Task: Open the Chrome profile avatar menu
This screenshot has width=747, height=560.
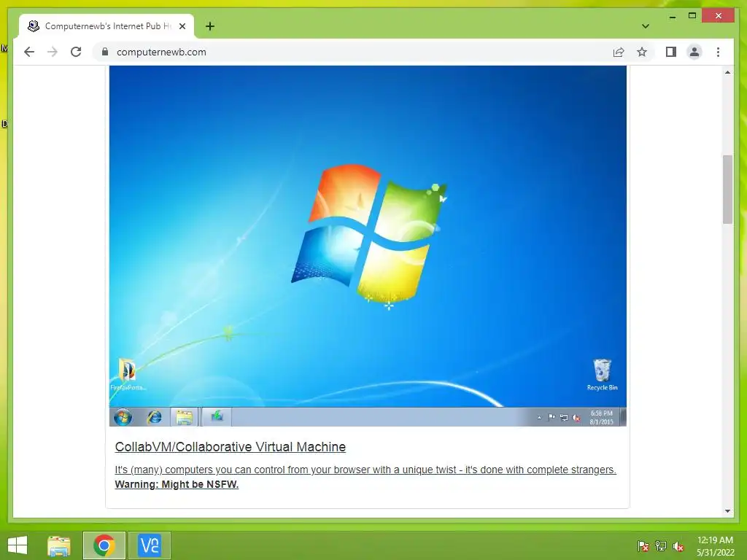Action: 694,52
